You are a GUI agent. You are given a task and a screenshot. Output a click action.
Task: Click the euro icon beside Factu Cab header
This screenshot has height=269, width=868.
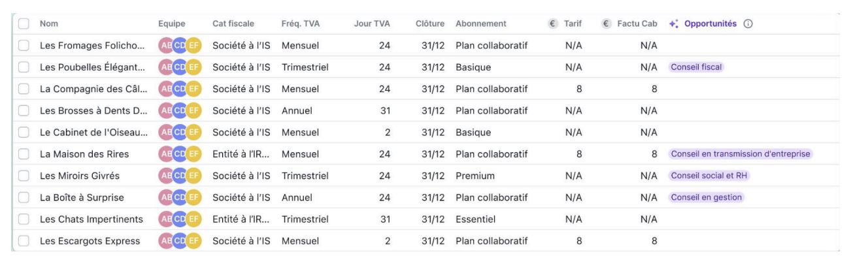point(605,24)
